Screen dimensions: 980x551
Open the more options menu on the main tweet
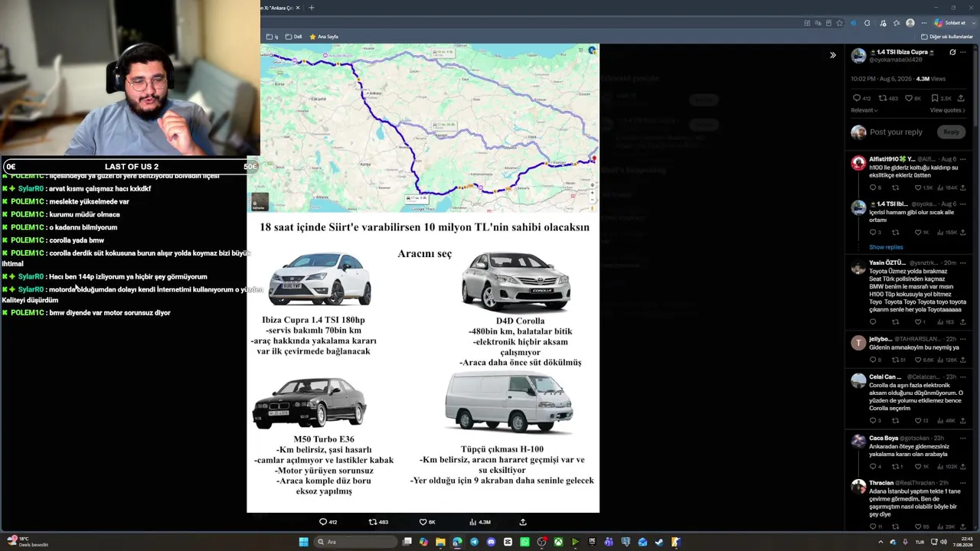963,52
